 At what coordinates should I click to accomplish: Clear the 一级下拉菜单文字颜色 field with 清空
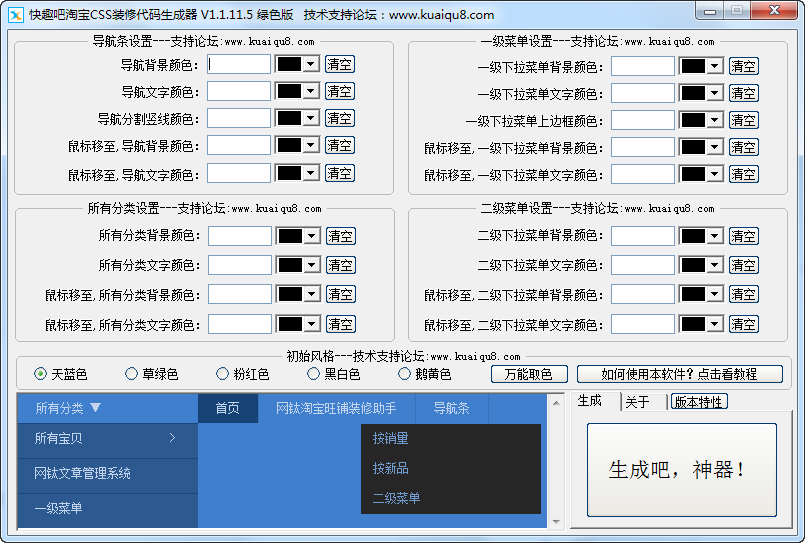[743, 93]
